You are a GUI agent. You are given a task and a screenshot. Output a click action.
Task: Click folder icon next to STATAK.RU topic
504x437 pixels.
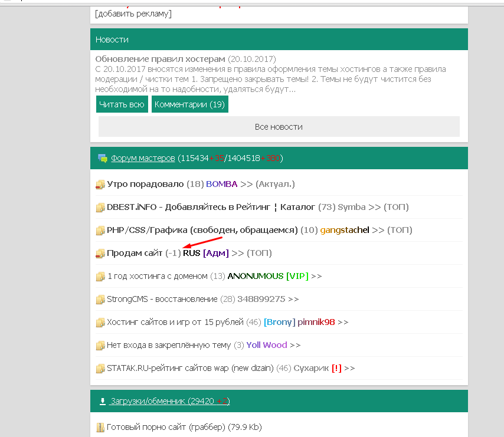(100, 369)
